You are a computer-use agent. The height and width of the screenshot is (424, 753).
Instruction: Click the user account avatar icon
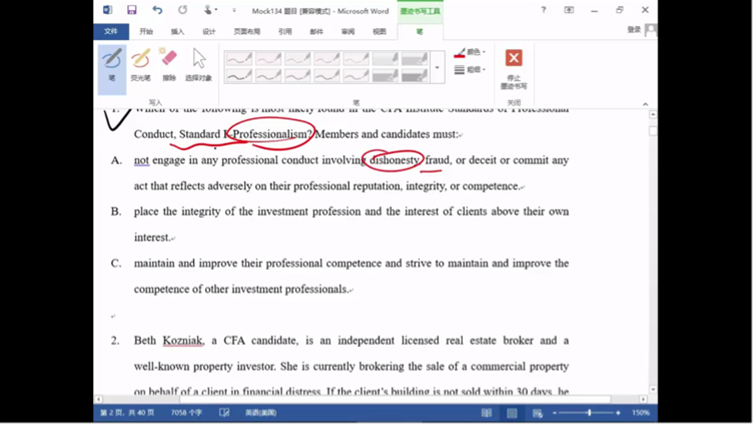tap(650, 30)
